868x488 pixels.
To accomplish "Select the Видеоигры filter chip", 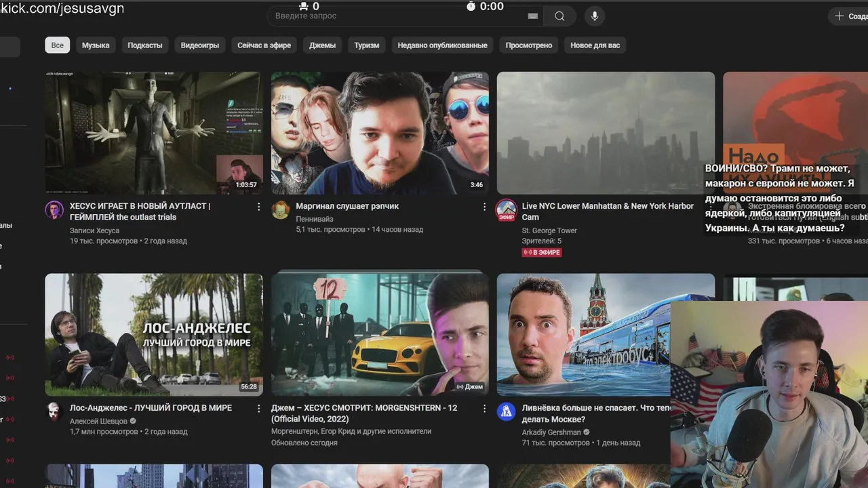I will click(x=200, y=45).
